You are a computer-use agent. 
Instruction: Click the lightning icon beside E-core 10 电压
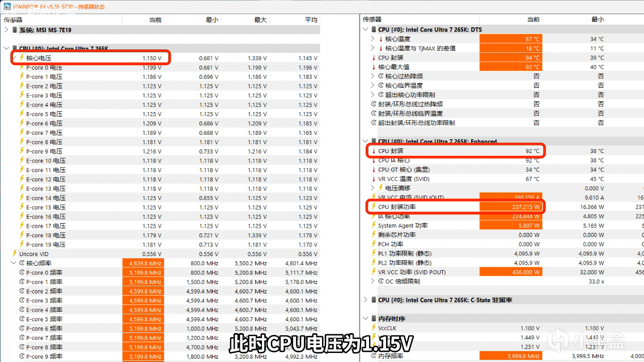click(22, 160)
